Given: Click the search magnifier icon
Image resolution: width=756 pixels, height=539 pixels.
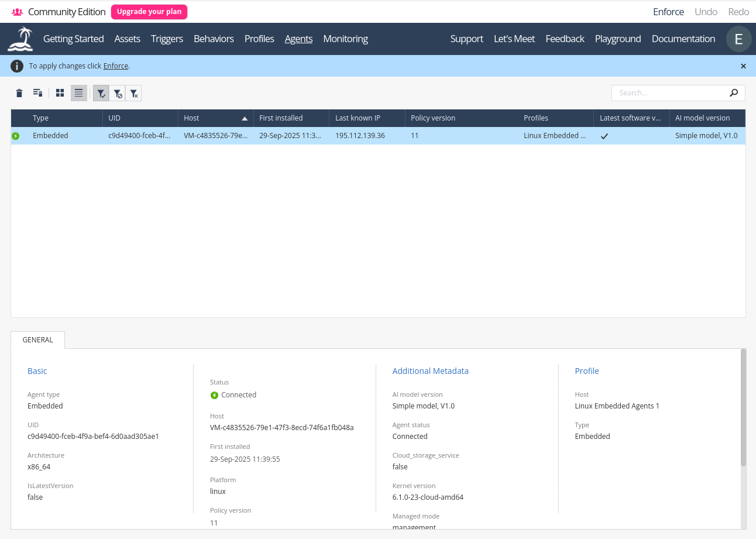Looking at the screenshot, I should click(734, 92).
